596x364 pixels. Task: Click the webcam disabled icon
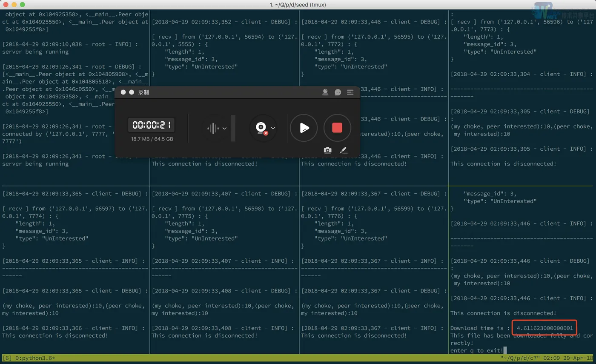(261, 128)
